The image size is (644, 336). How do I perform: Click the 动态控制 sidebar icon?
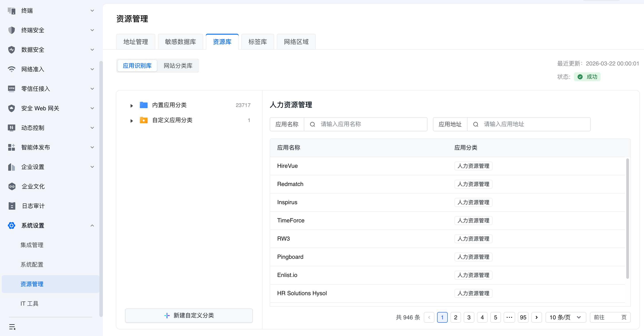[x=12, y=128]
